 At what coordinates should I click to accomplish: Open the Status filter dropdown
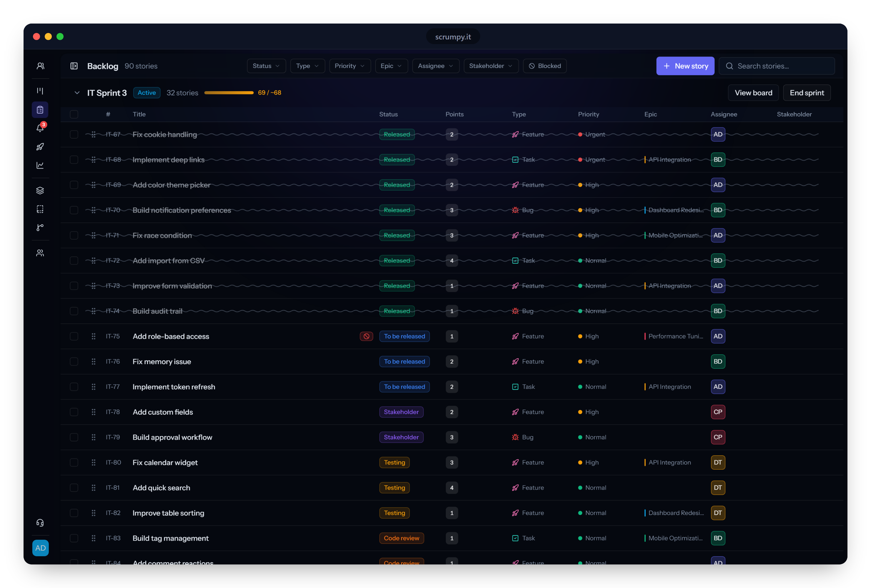(266, 66)
